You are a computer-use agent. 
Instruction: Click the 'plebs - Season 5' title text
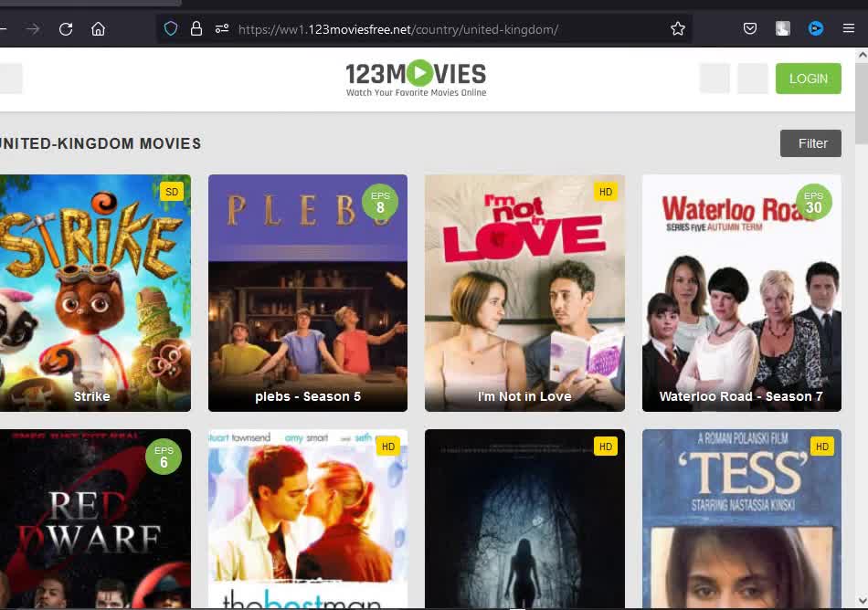[308, 396]
